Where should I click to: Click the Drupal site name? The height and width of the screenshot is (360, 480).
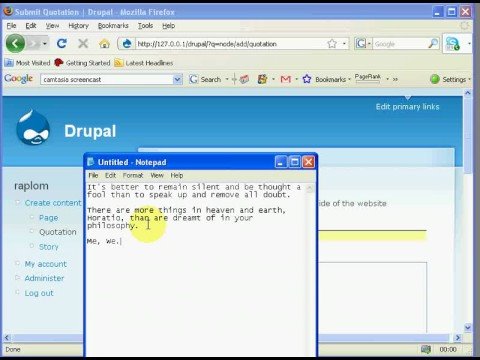(x=90, y=131)
